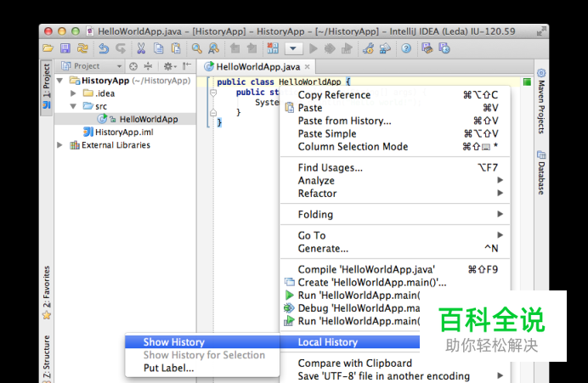Click the Undo toolbar icon

104,48
